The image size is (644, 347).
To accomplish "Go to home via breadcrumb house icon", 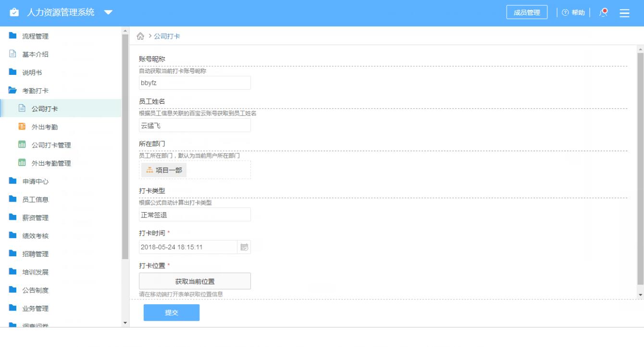I will pyautogui.click(x=140, y=36).
